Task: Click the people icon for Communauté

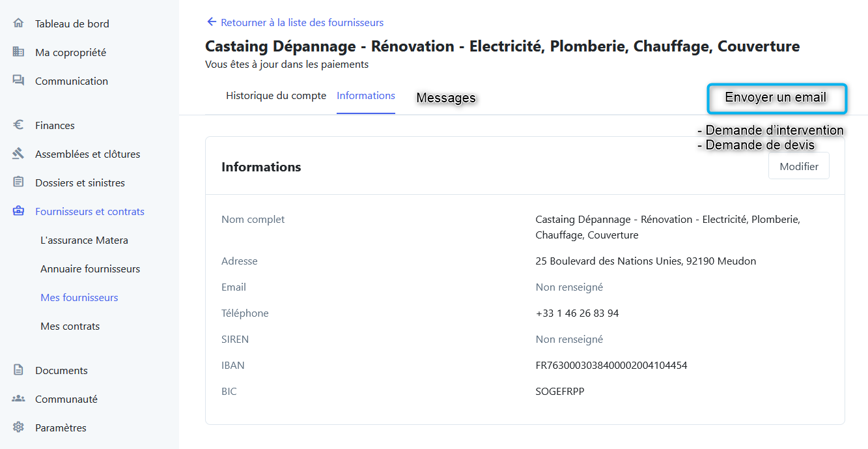Action: coord(18,399)
